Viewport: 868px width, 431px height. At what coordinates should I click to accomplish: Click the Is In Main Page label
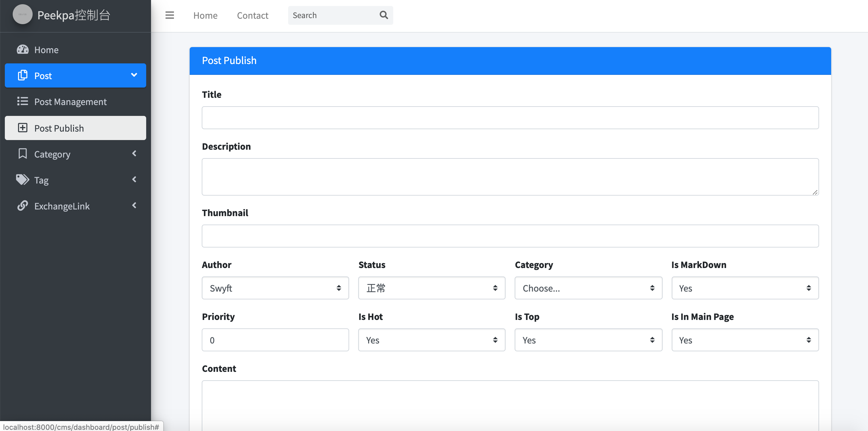[x=702, y=317]
